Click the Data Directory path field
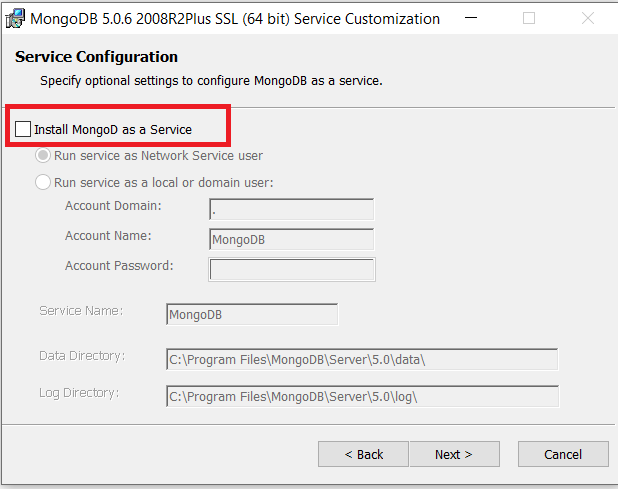618x489 pixels. (x=362, y=359)
